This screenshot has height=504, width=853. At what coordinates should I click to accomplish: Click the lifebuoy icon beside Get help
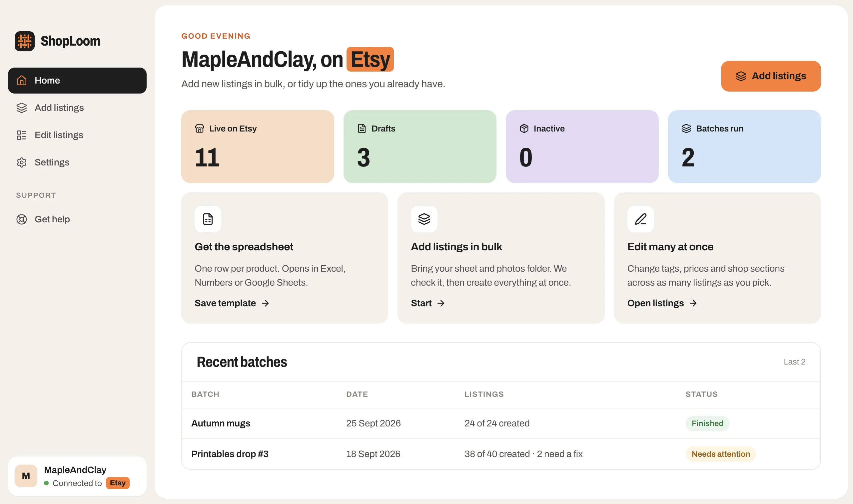point(22,219)
